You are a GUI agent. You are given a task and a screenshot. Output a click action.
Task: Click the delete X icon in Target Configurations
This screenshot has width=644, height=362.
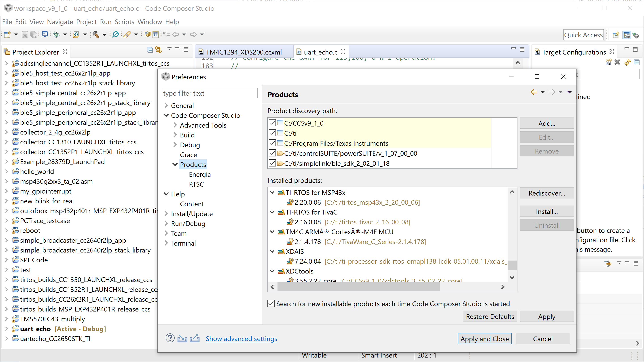617,62
